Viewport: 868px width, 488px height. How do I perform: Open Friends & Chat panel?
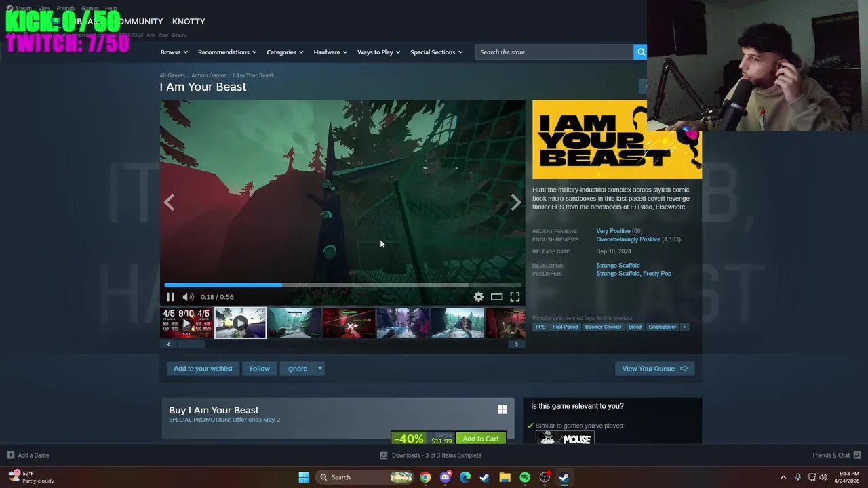pos(836,455)
